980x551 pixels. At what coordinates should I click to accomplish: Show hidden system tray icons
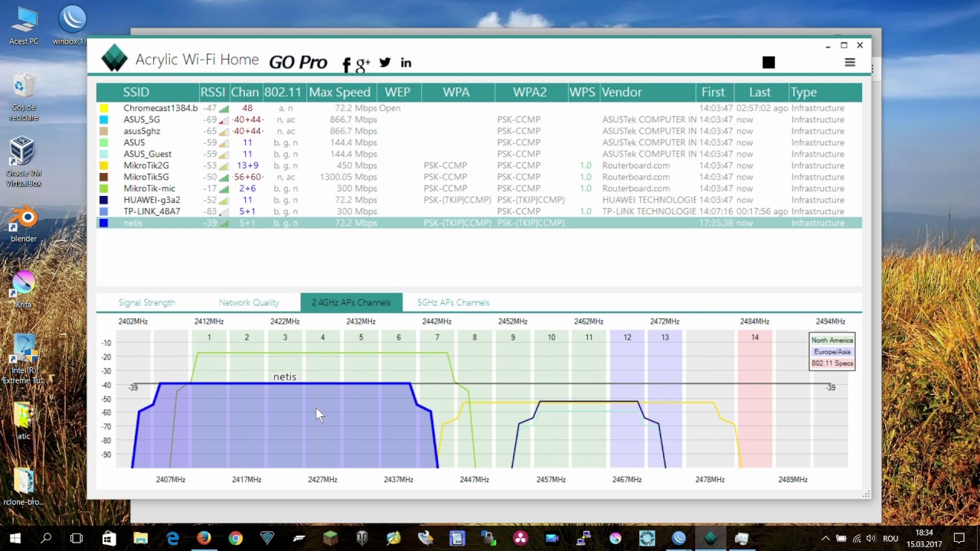coord(825,538)
